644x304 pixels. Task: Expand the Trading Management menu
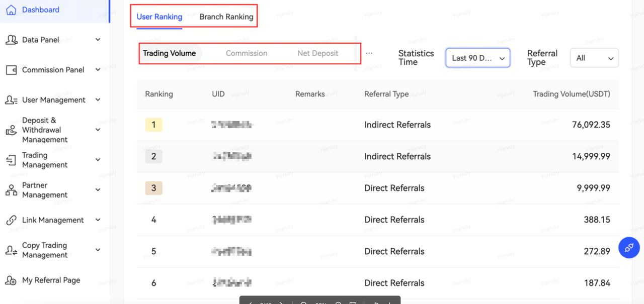(98, 160)
